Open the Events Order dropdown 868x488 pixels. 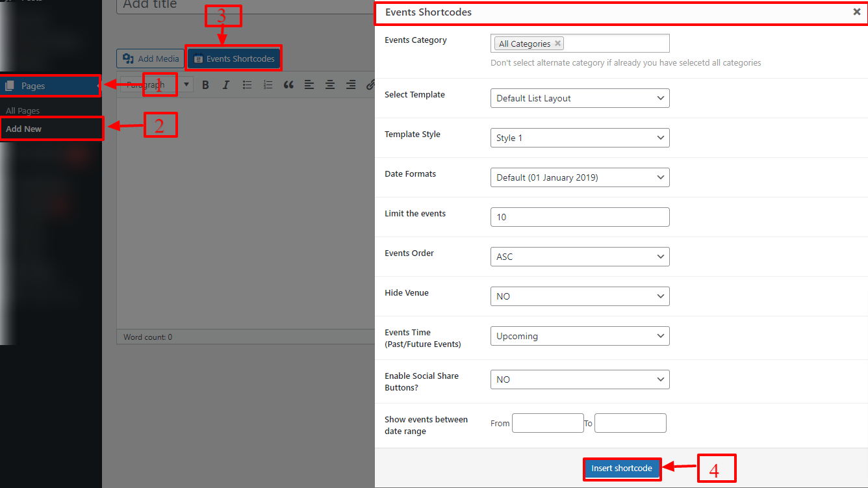(x=580, y=257)
